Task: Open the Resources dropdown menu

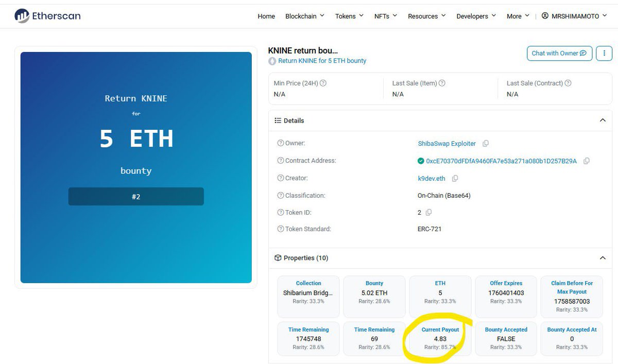Action: tap(427, 16)
